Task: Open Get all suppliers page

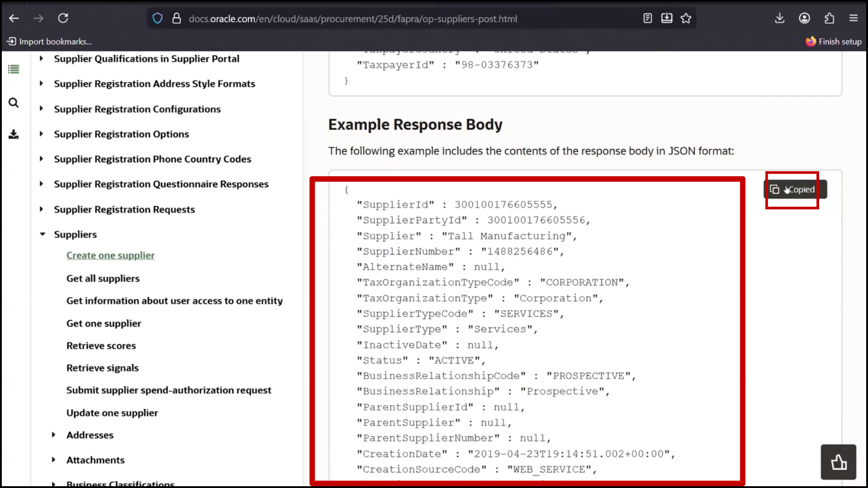Action: [x=103, y=278]
